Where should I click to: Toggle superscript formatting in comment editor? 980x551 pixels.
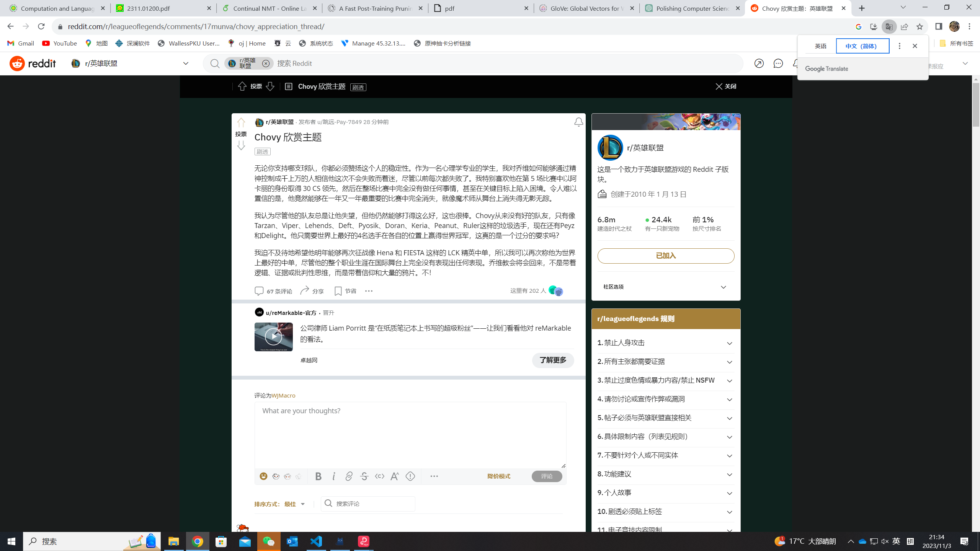[x=395, y=476]
